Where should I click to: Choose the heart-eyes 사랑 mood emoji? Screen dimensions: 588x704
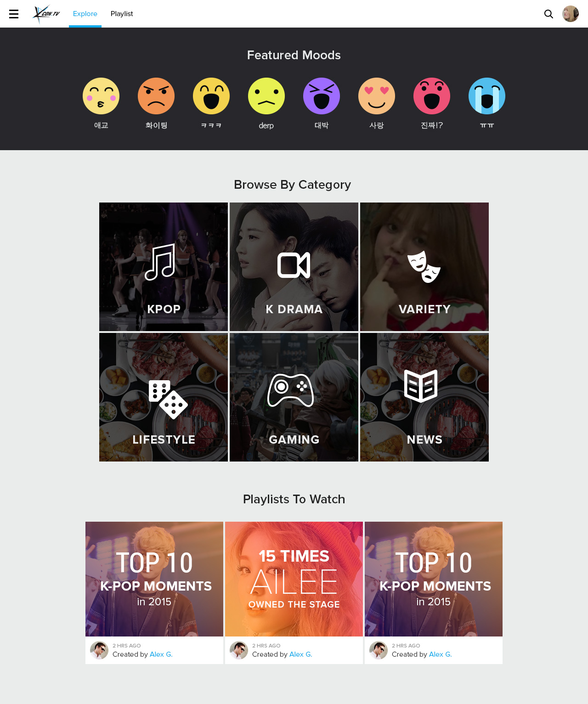377,96
